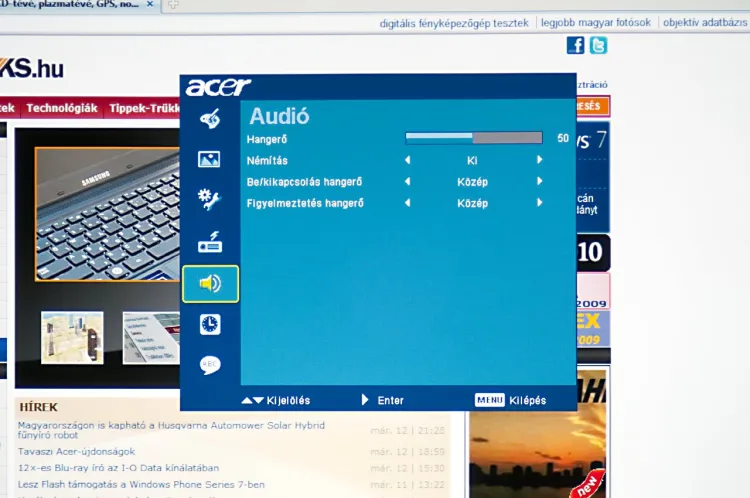Select the Audio speaker icon
The width and height of the screenshot is (750, 498).
[x=210, y=284]
